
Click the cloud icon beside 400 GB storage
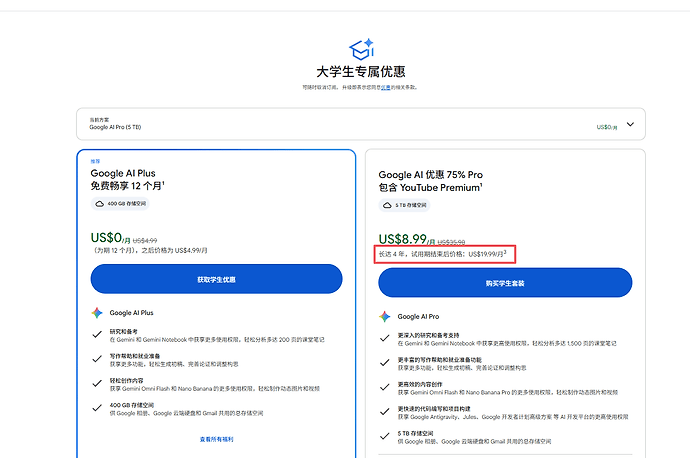click(100, 204)
